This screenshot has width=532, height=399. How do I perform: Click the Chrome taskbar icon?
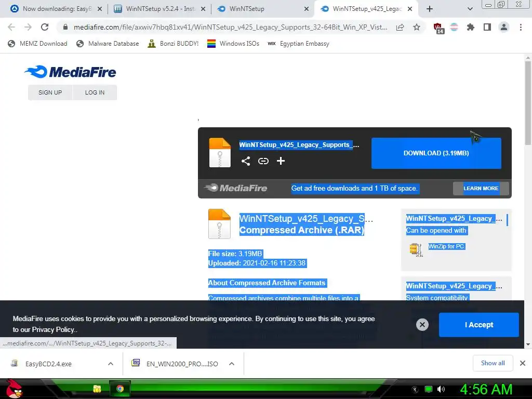(x=120, y=389)
